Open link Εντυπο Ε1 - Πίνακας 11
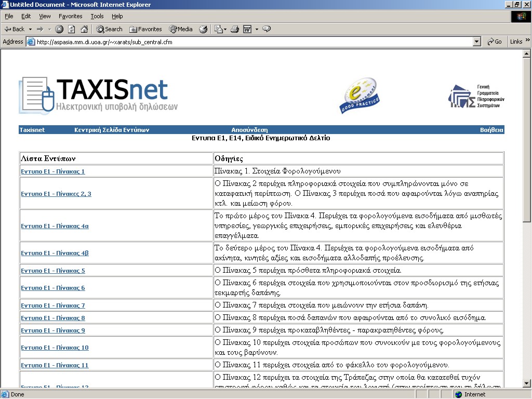The height and width of the screenshot is (399, 532). (55, 365)
